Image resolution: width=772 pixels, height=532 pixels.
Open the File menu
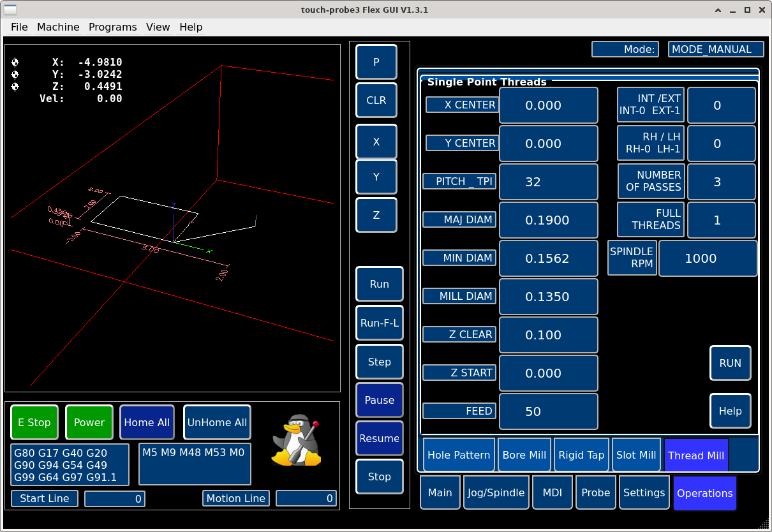[19, 27]
